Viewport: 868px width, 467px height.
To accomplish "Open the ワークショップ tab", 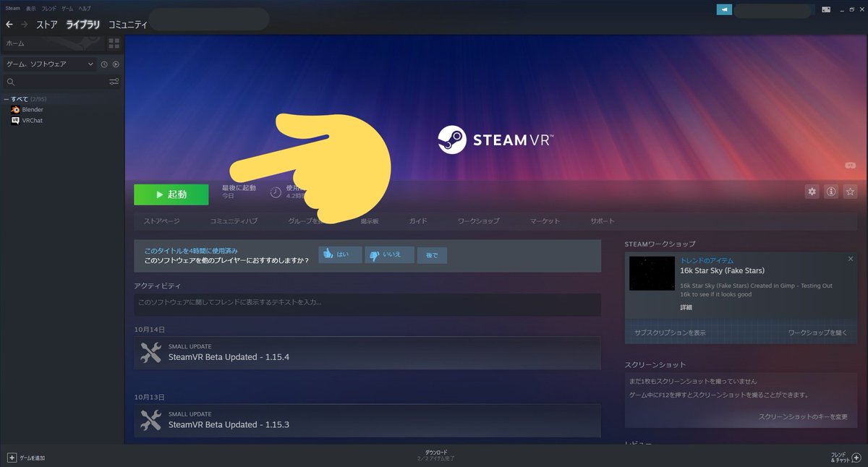I will pos(478,221).
